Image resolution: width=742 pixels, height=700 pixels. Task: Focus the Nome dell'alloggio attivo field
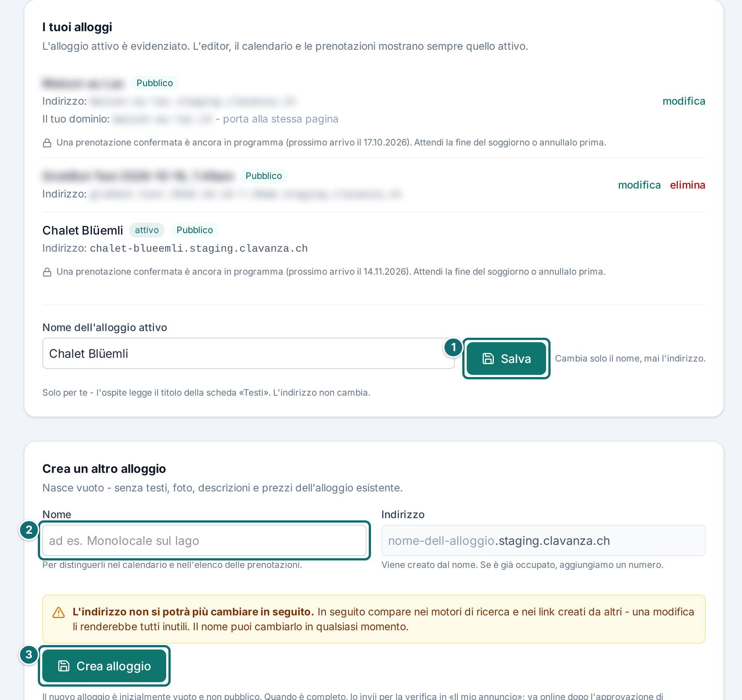coord(248,353)
